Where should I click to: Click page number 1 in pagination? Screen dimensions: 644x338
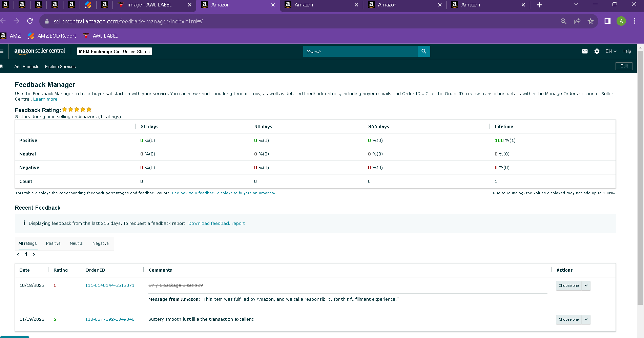point(26,254)
